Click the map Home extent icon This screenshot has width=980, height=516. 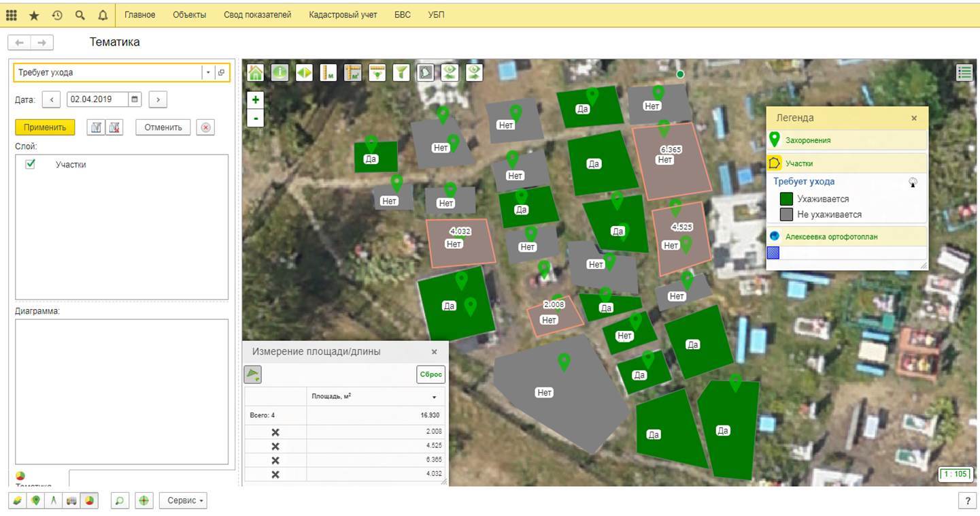point(256,72)
